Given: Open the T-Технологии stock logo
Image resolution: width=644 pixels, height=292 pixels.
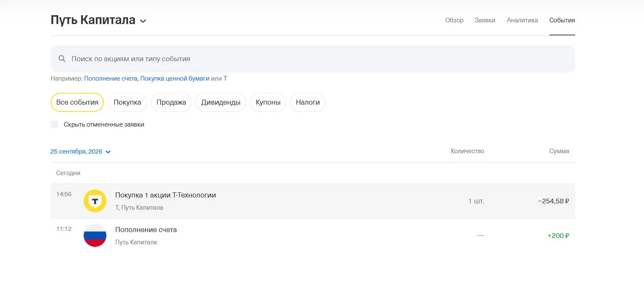Looking at the screenshot, I should coord(95,201).
